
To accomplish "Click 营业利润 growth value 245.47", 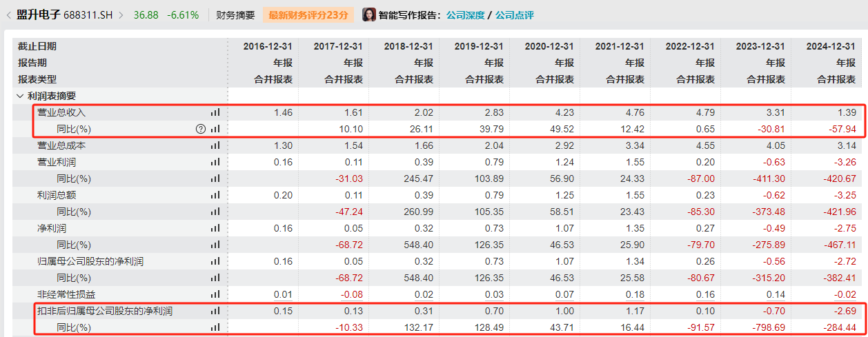I will pos(419,178).
